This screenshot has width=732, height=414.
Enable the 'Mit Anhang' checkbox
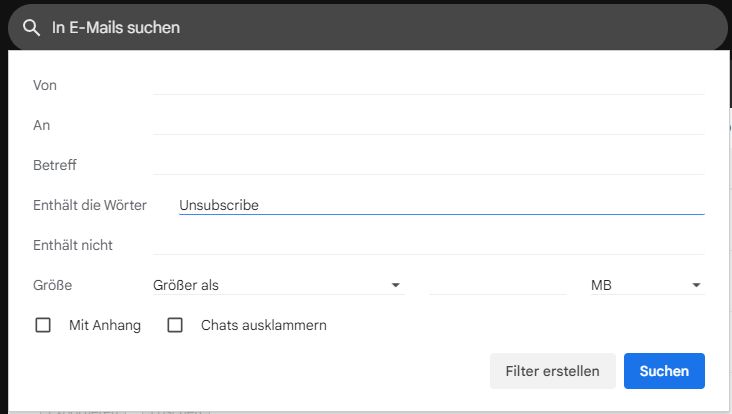pyautogui.click(x=43, y=325)
